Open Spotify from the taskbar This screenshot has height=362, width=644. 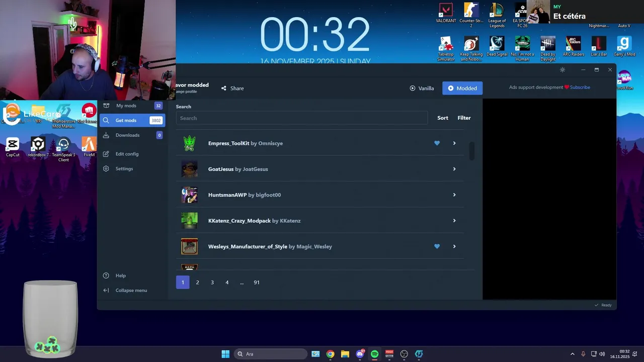click(374, 354)
